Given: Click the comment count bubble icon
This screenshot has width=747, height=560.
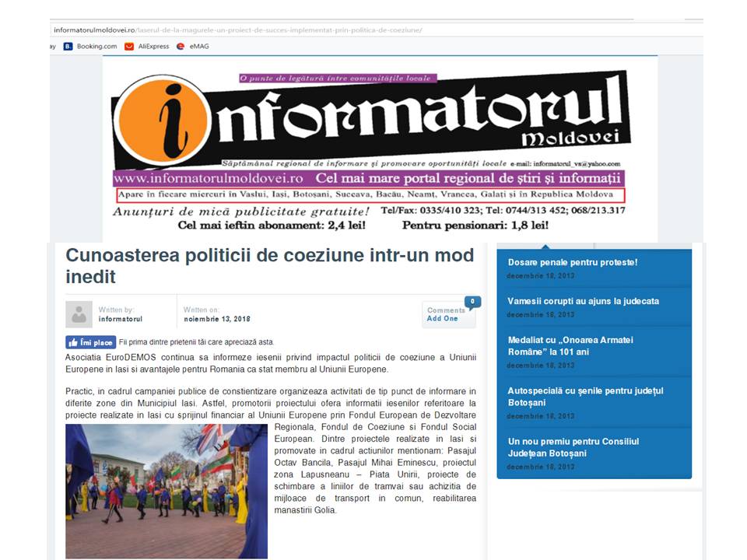Looking at the screenshot, I should click(x=472, y=302).
